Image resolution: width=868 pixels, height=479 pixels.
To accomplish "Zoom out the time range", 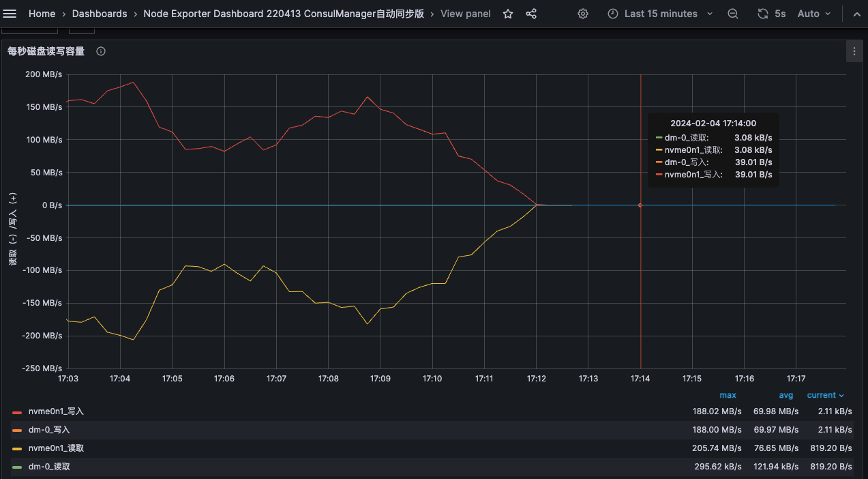I will coord(733,14).
